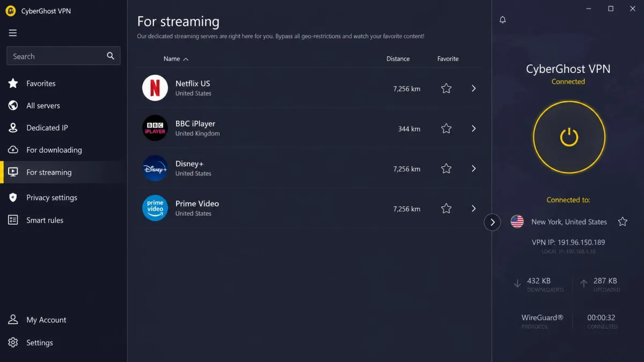Viewport: 644px width, 362px height.
Task: Collapse the server list panel arrow
Action: click(492, 222)
